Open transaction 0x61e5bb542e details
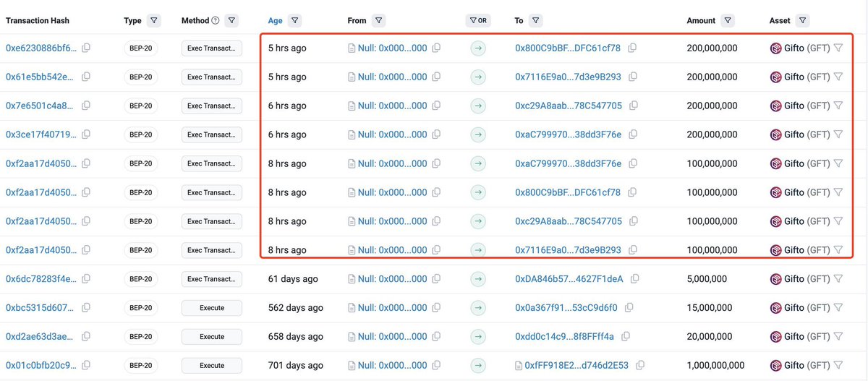 41,77
